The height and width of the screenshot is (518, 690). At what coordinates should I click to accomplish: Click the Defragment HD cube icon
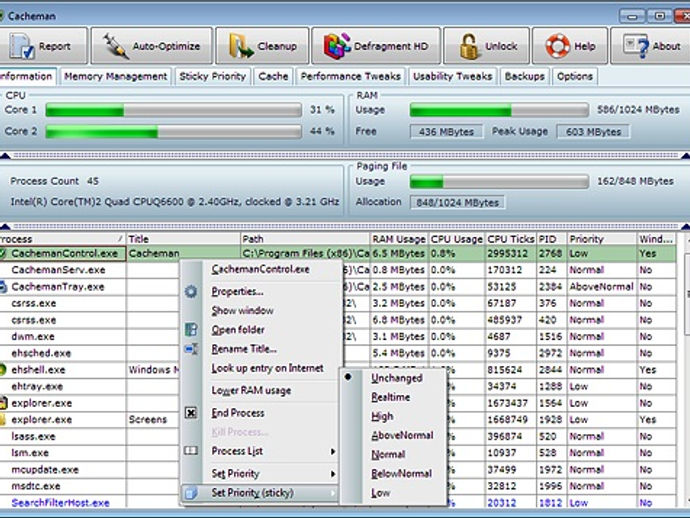pos(337,46)
